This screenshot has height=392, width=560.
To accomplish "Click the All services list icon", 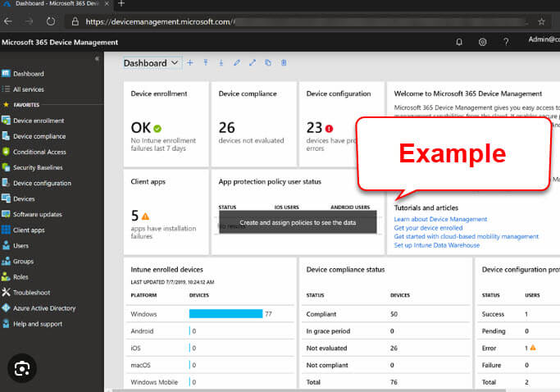I will (6, 89).
